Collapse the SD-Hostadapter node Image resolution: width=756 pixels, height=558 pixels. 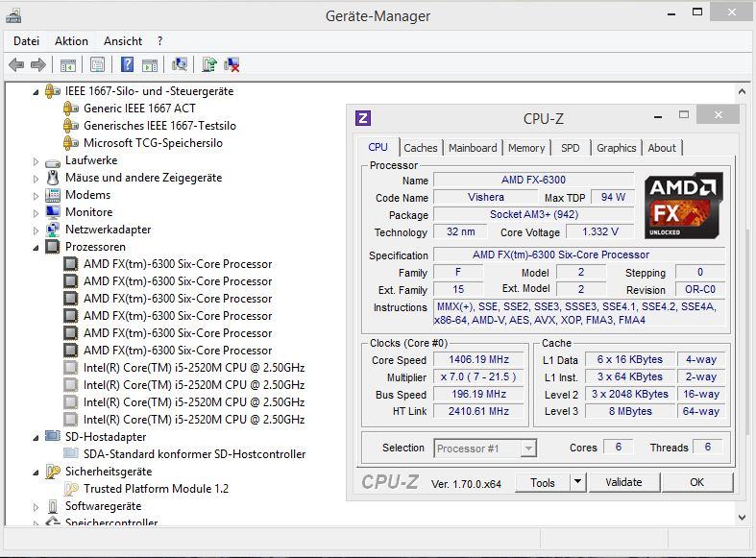[x=36, y=438]
